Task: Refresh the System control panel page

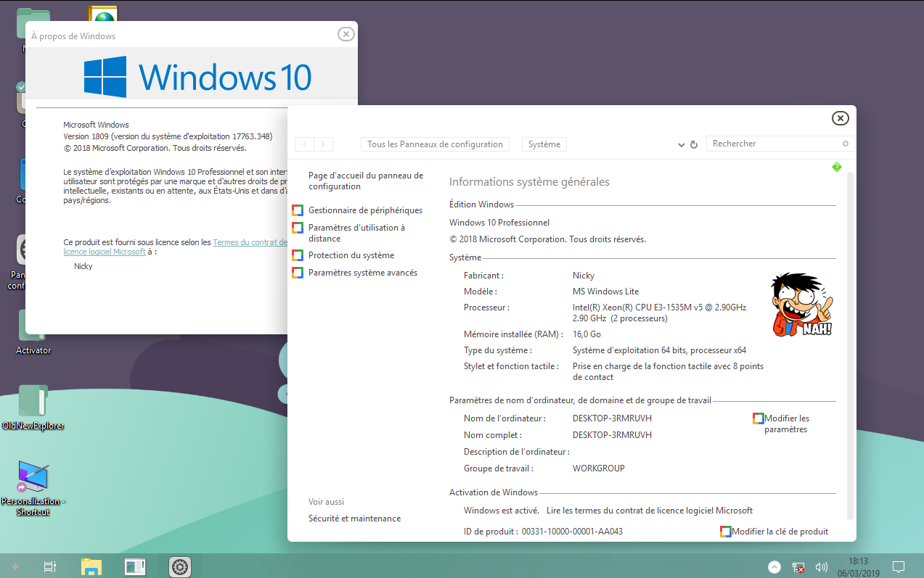Action: pos(694,145)
